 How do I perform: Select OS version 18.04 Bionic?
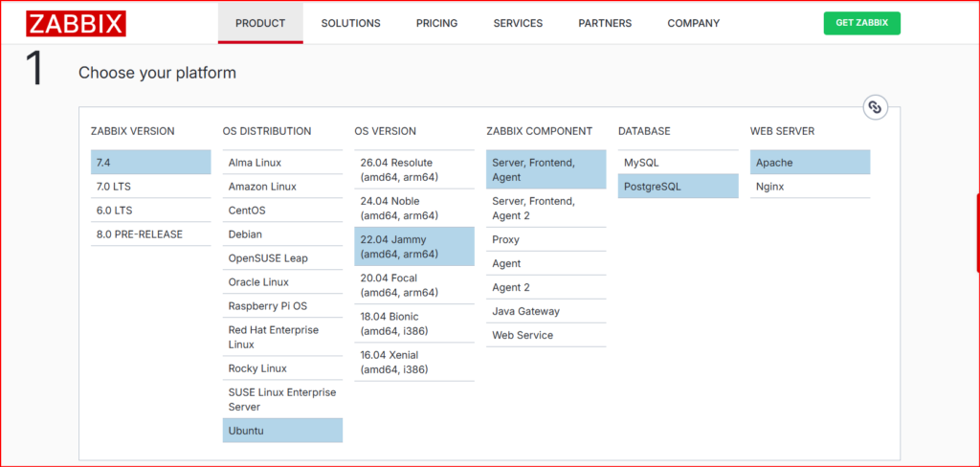414,323
